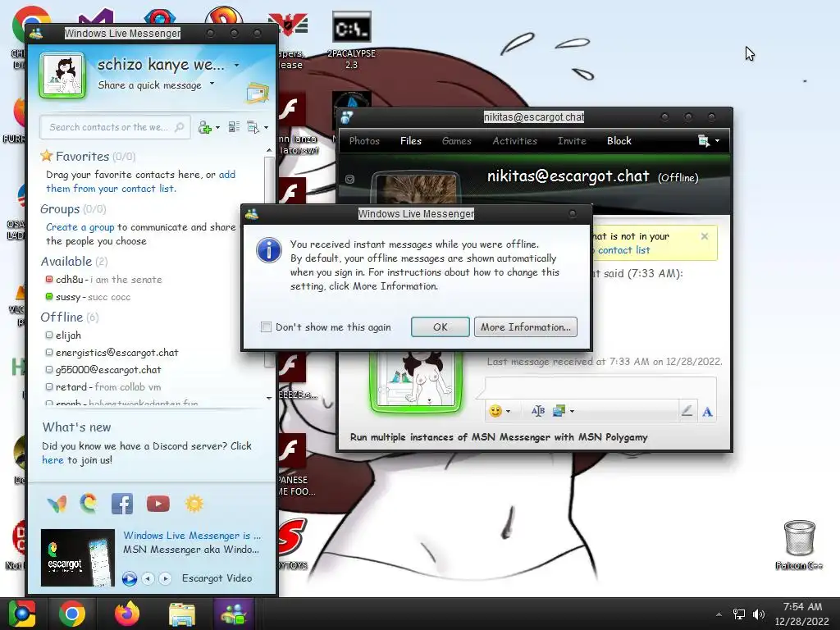Screen dimensions: 840x630
Task: Expand the add contact dropdown arrow
Action: (217, 127)
